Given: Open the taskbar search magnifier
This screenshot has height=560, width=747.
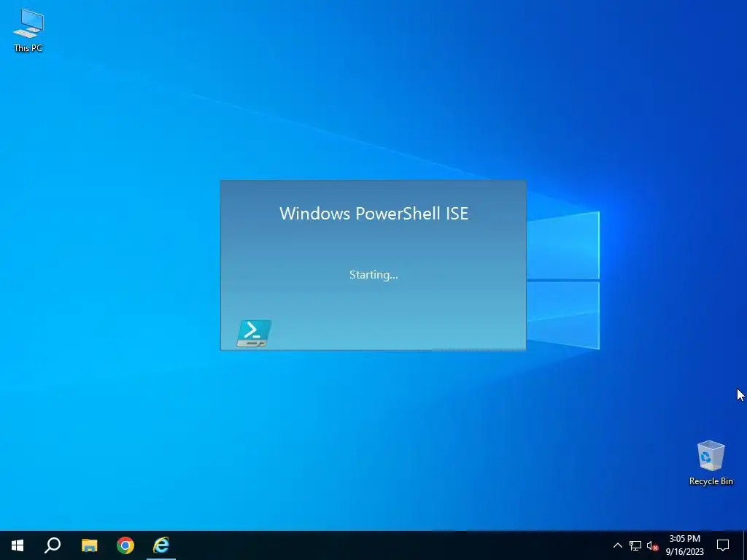Looking at the screenshot, I should click(x=53, y=545).
